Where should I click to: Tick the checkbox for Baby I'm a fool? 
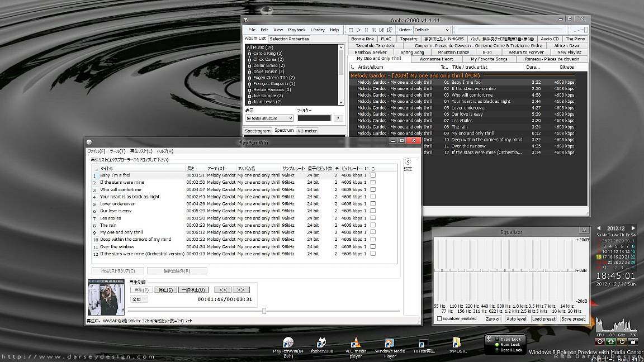(373, 175)
